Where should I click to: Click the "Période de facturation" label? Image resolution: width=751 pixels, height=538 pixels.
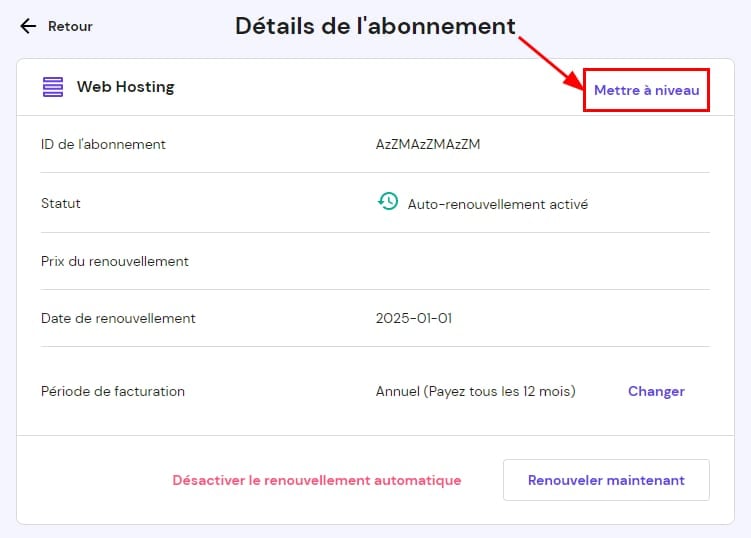113,391
